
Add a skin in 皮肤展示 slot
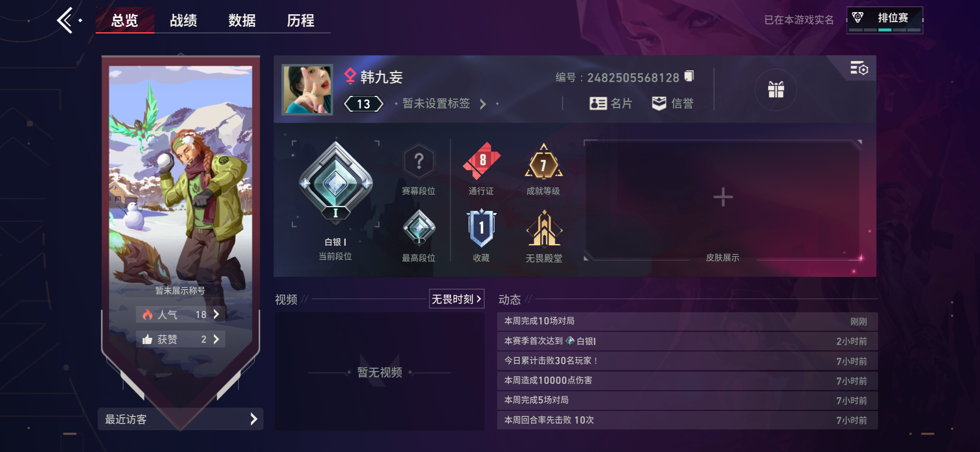point(723,197)
